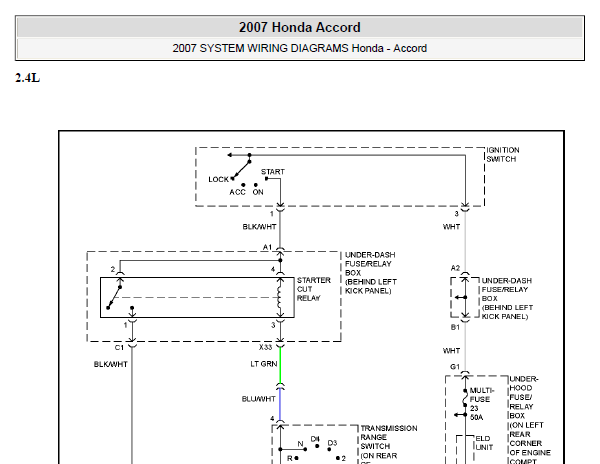
Task: Click the "IGNITION SWITCH" component label
Action: tap(503, 155)
